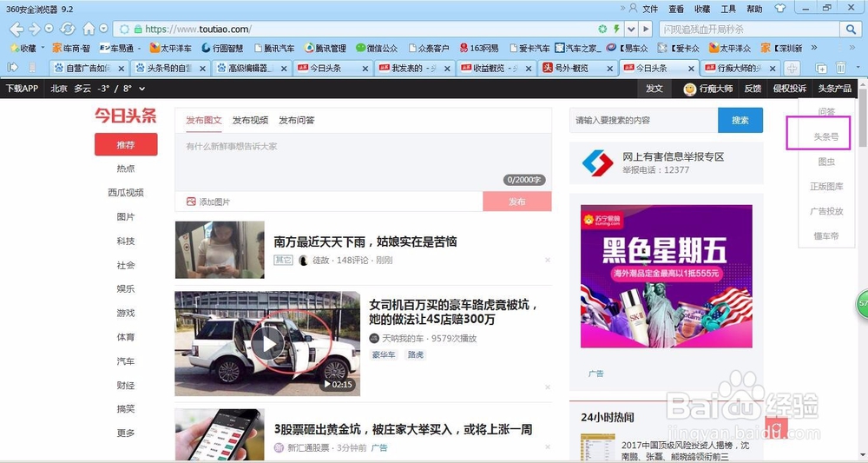This screenshot has width=868, height=463.
Task: Play the 路虎 SUV video thumbnail
Action: tap(268, 344)
